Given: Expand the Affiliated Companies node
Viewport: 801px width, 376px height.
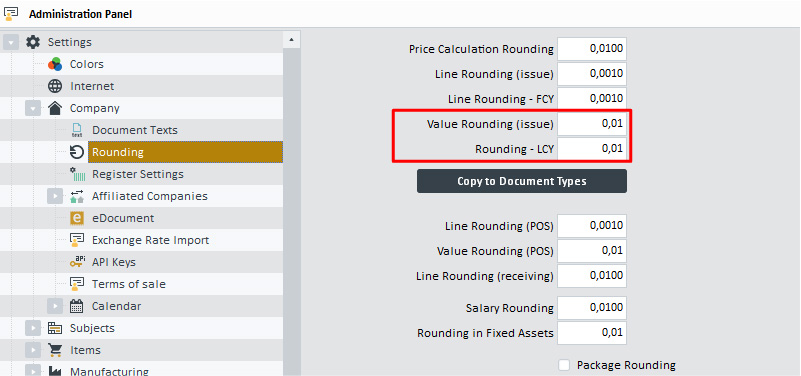Looking at the screenshot, I should click(55, 196).
